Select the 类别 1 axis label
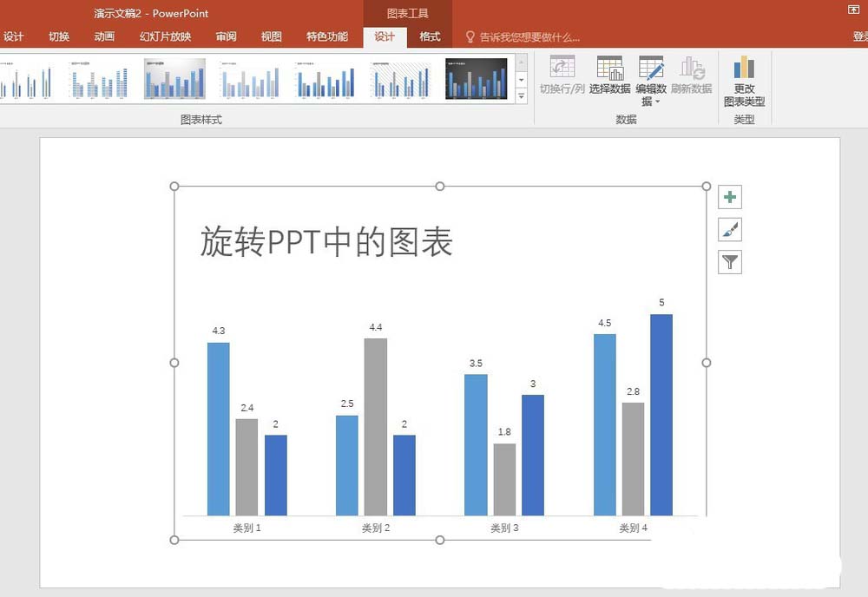868x597 pixels. [x=247, y=528]
